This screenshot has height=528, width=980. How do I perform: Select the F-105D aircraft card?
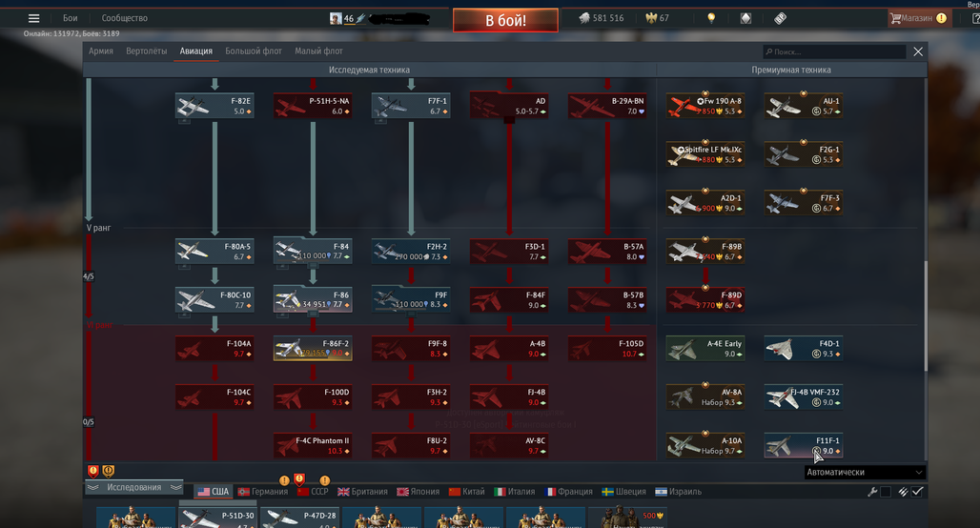point(607,348)
